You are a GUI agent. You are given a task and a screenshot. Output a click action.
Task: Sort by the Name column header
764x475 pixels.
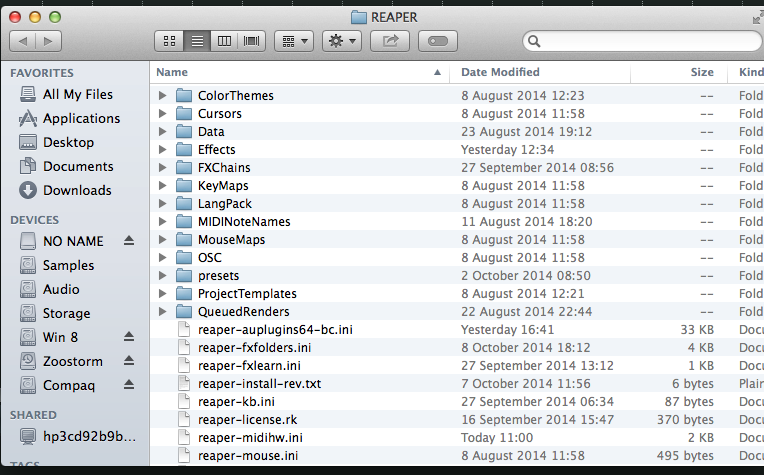[x=299, y=72]
